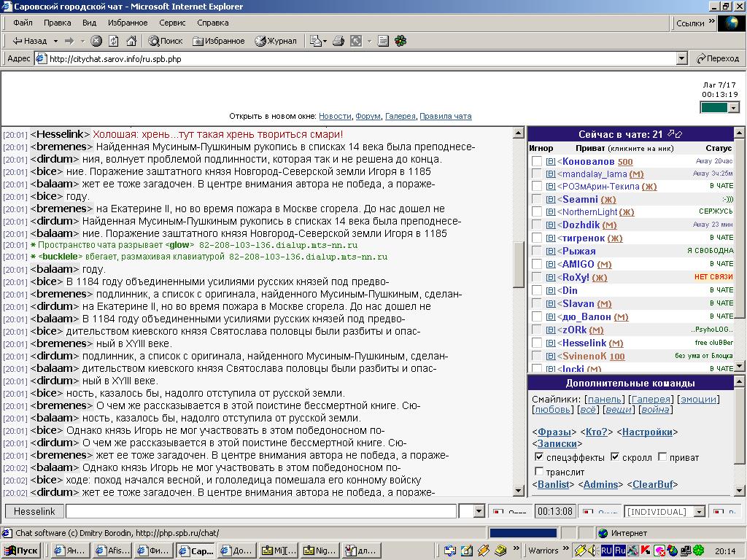
Task: Expand the [INDIVIDUAL] dropdown
Action: (x=698, y=512)
